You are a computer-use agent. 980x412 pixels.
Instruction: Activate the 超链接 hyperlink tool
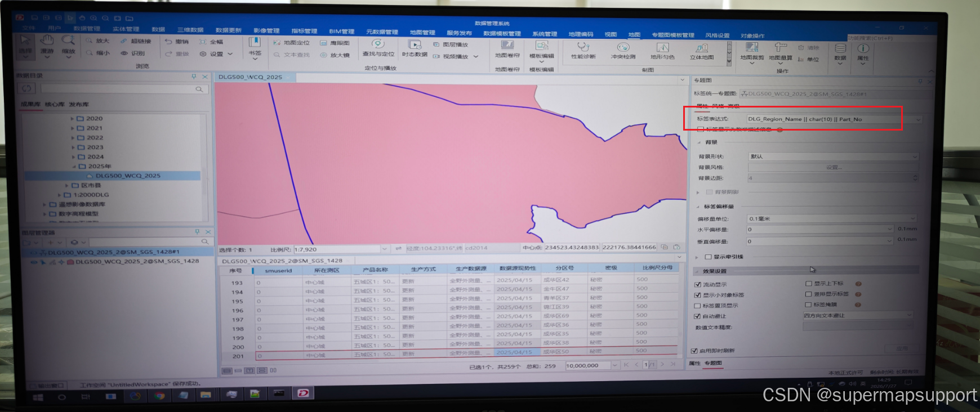coord(135,41)
